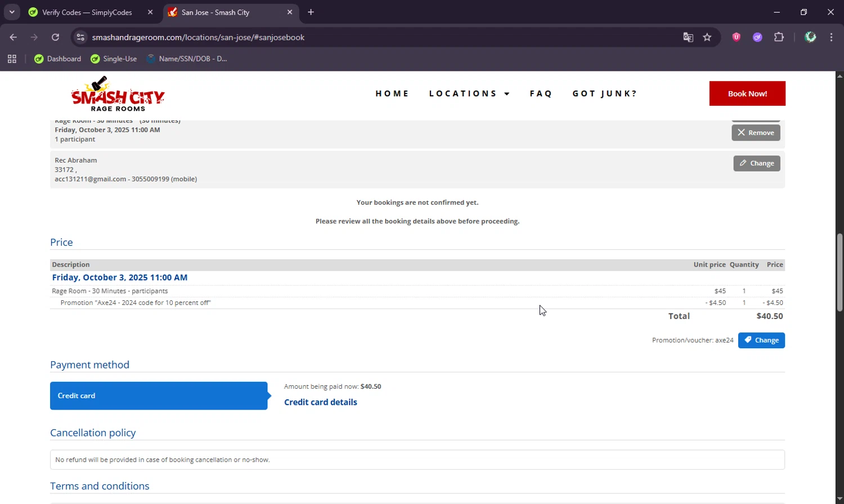This screenshot has width=844, height=504.
Task: Change the Rec Abraham customer details
Action: 757,163
